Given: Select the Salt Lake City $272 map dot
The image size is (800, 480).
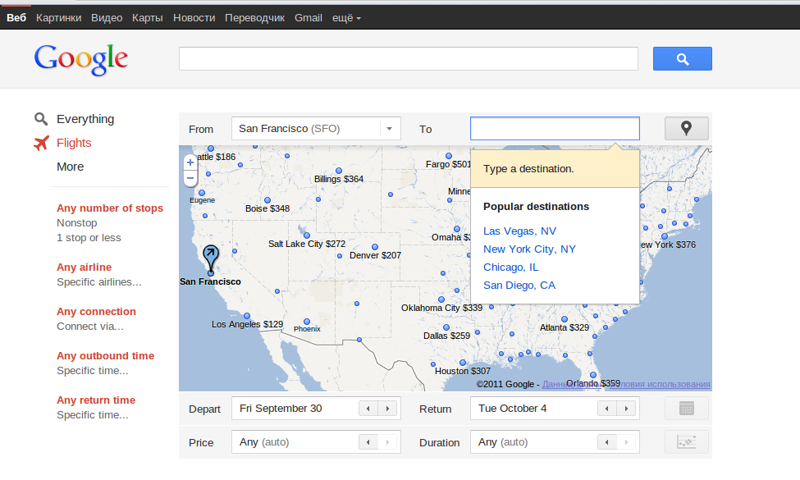Looking at the screenshot, I should click(x=307, y=235).
